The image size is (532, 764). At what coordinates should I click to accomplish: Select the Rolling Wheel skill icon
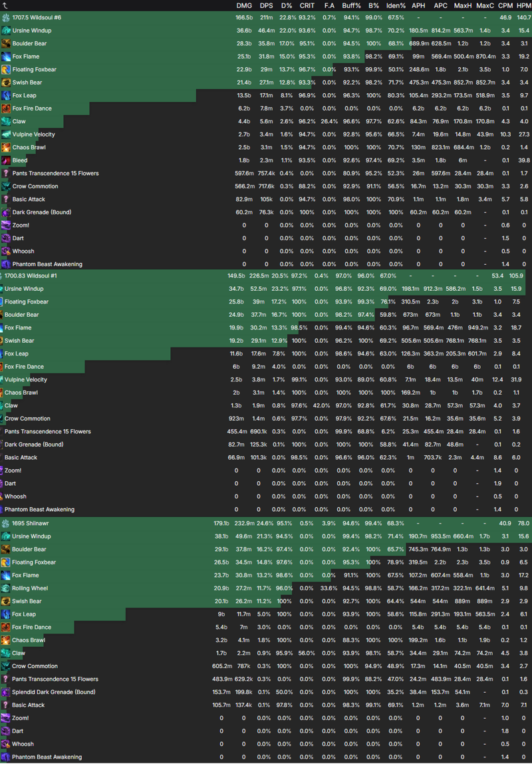(x=5, y=588)
